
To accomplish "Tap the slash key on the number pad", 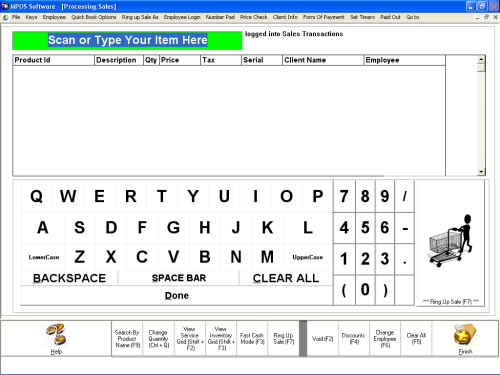I will pos(405,196).
